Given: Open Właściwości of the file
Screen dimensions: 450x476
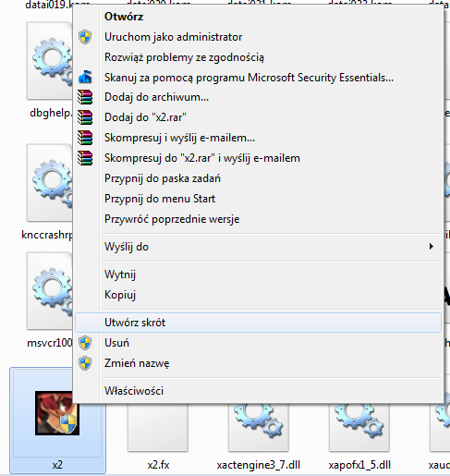Looking at the screenshot, I should [x=258, y=391].
